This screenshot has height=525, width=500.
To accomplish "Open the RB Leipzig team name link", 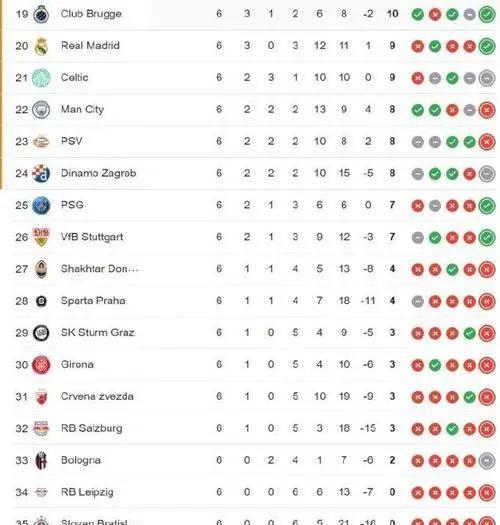I will 87,492.
